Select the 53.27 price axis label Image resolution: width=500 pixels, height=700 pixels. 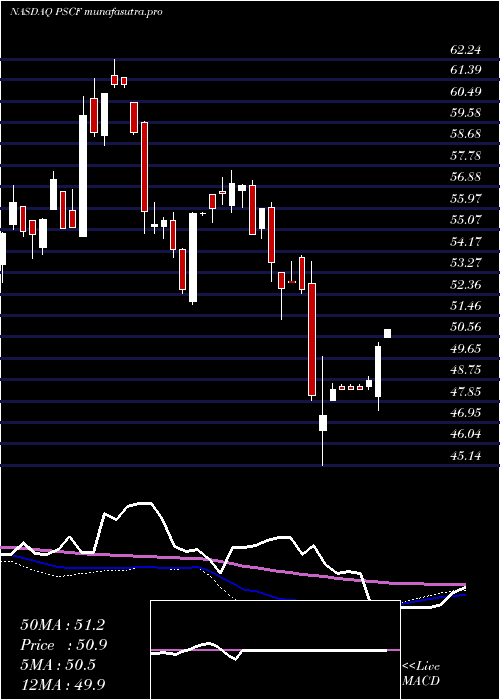coord(466,262)
